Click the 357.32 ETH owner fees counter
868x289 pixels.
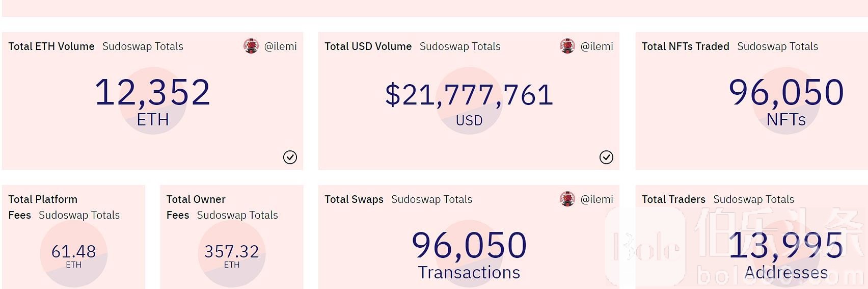pos(232,251)
